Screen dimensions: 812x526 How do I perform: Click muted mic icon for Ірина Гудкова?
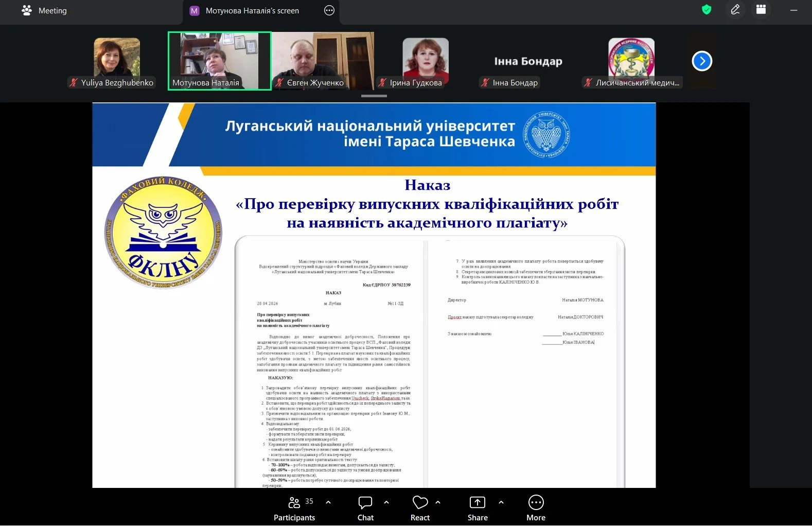[x=382, y=82]
